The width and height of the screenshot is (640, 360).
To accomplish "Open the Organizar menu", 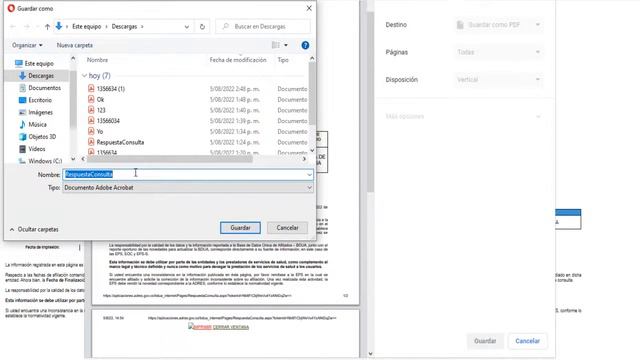I will tap(27, 45).
